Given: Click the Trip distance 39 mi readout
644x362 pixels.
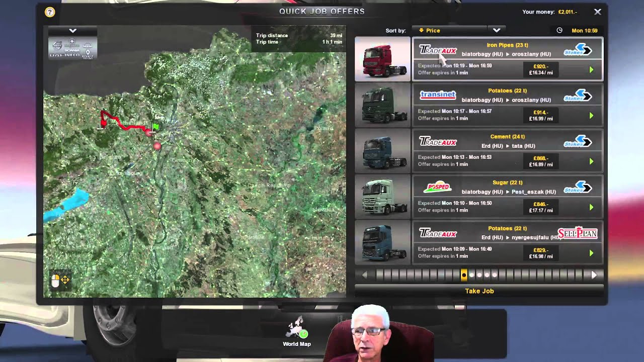Looking at the screenshot, I should tap(299, 36).
